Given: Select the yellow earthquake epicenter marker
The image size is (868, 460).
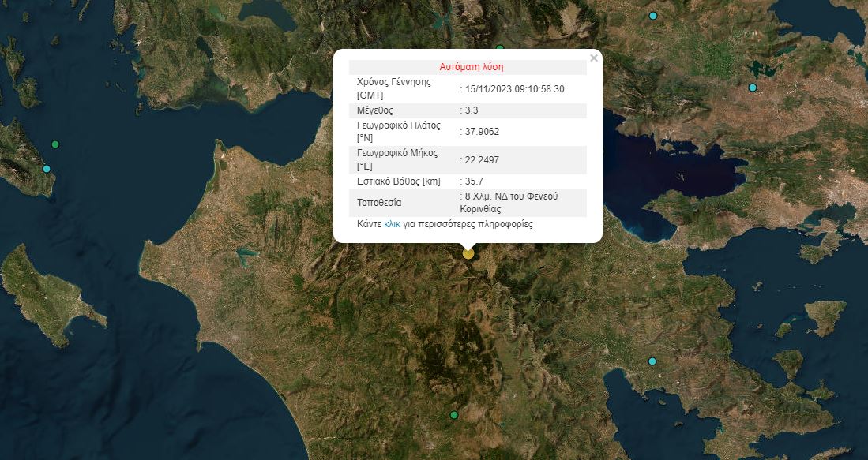Looking at the screenshot, I should click(468, 253).
